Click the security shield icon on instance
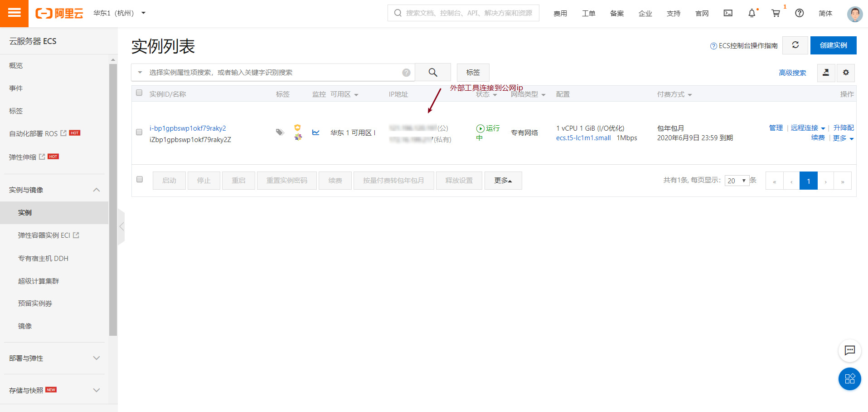The width and height of the screenshot is (868, 412). pyautogui.click(x=297, y=128)
